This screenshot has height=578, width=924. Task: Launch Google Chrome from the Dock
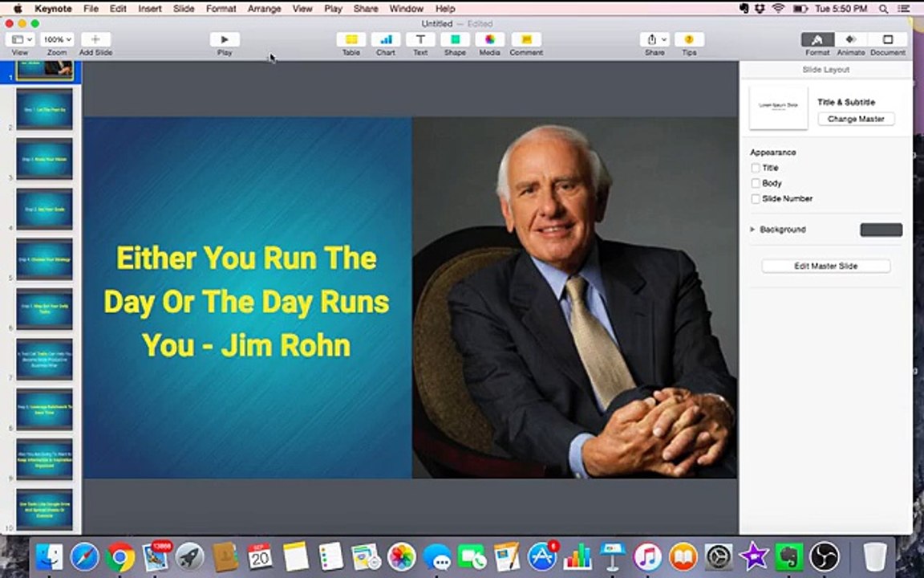click(x=120, y=556)
